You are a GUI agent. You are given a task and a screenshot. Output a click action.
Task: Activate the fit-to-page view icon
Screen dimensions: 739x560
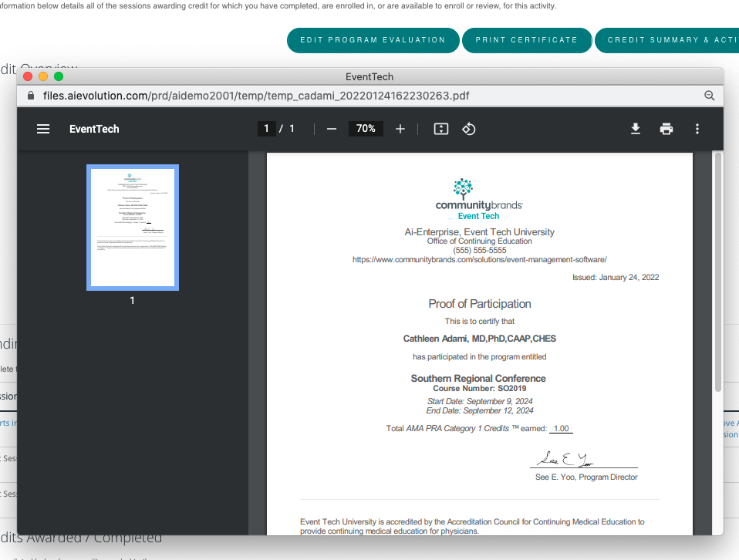point(440,129)
